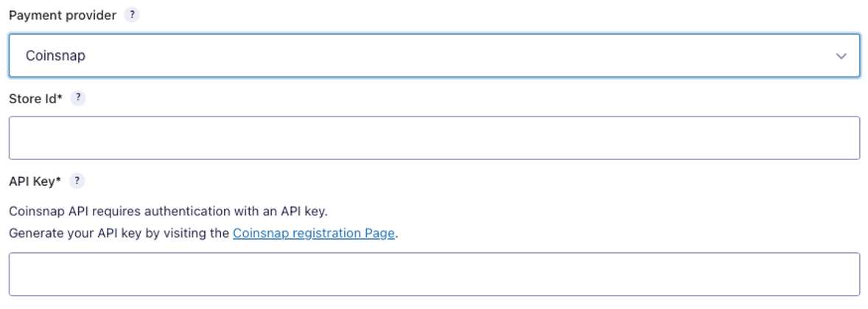The image size is (868, 309).
Task: Click the Store Id label text
Action: [x=32, y=99]
